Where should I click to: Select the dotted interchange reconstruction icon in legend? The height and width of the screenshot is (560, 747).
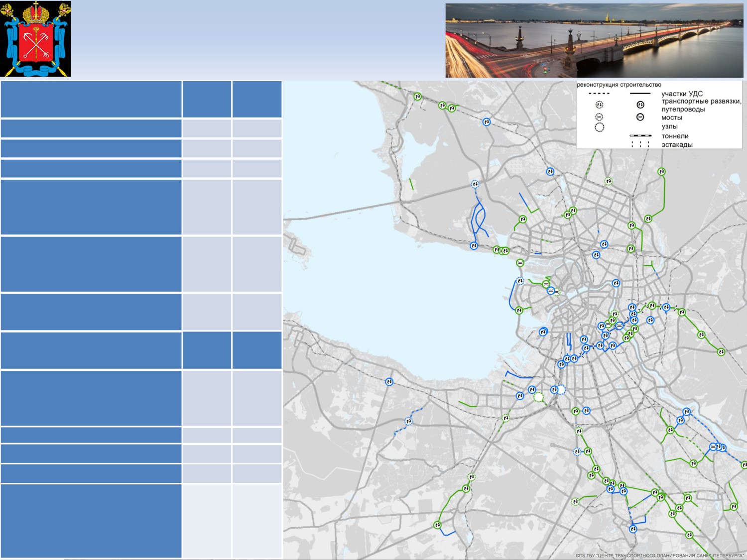(600, 105)
